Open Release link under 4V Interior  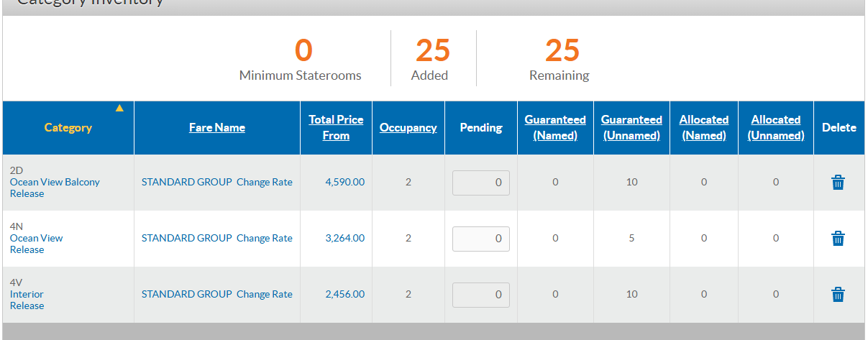point(27,306)
